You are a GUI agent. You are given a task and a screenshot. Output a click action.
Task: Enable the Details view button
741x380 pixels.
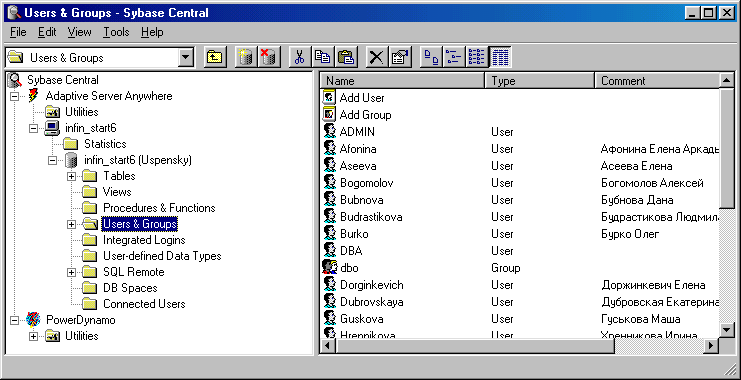(500, 57)
